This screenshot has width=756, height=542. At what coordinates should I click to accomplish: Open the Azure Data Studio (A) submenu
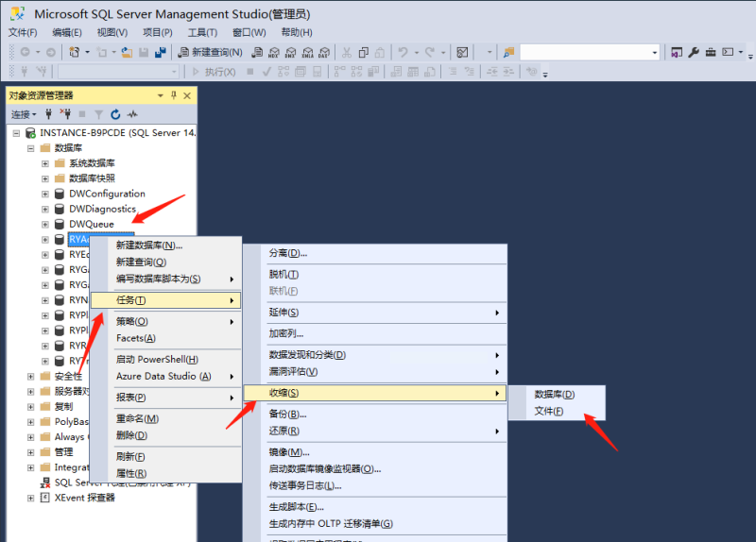[166, 376]
